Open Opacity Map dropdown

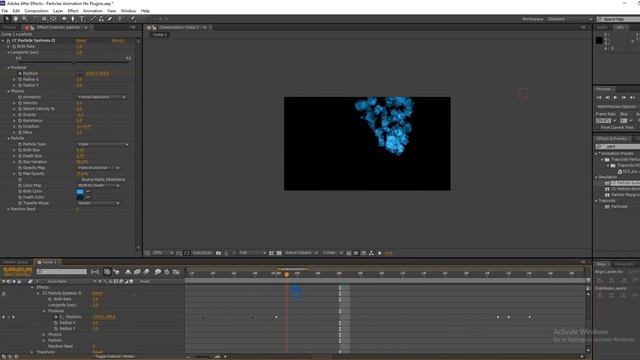point(98,168)
